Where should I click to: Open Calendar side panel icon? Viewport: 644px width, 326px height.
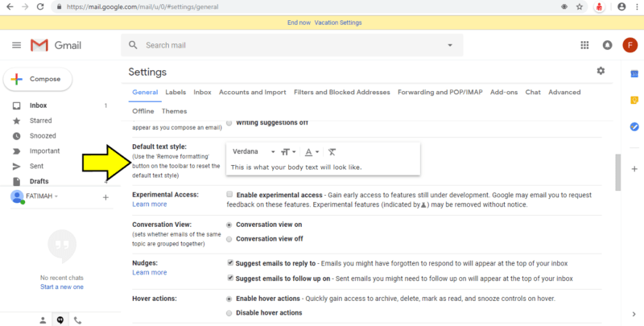pos(634,74)
